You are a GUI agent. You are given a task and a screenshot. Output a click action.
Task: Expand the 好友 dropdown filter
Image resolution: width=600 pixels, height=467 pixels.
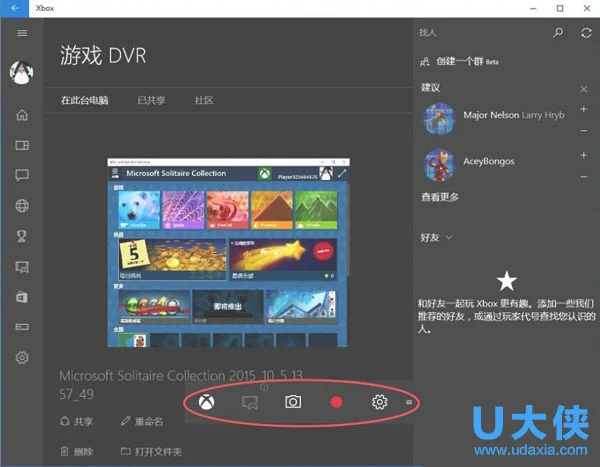point(436,237)
